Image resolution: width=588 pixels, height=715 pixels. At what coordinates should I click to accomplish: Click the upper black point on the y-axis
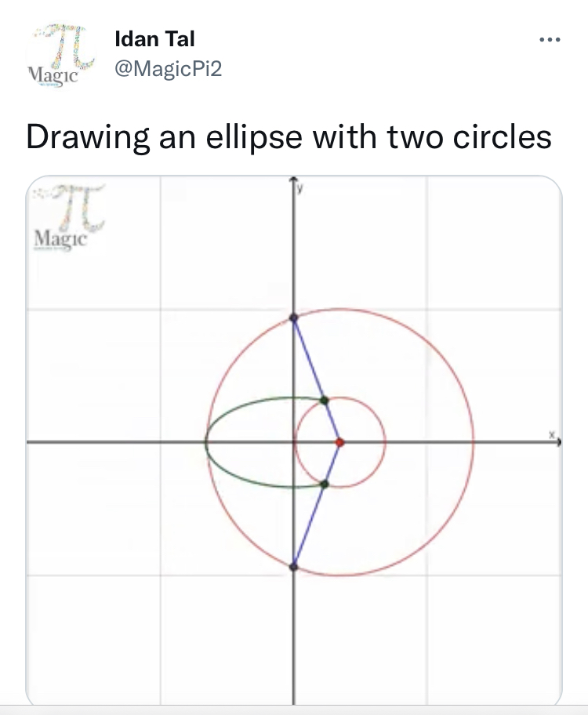point(294,318)
